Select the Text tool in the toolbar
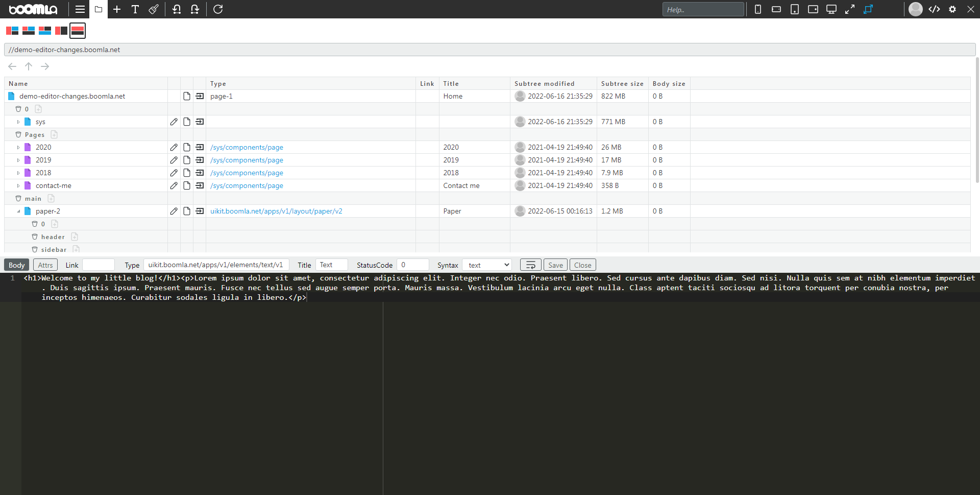The width and height of the screenshot is (980, 495). coord(135,9)
